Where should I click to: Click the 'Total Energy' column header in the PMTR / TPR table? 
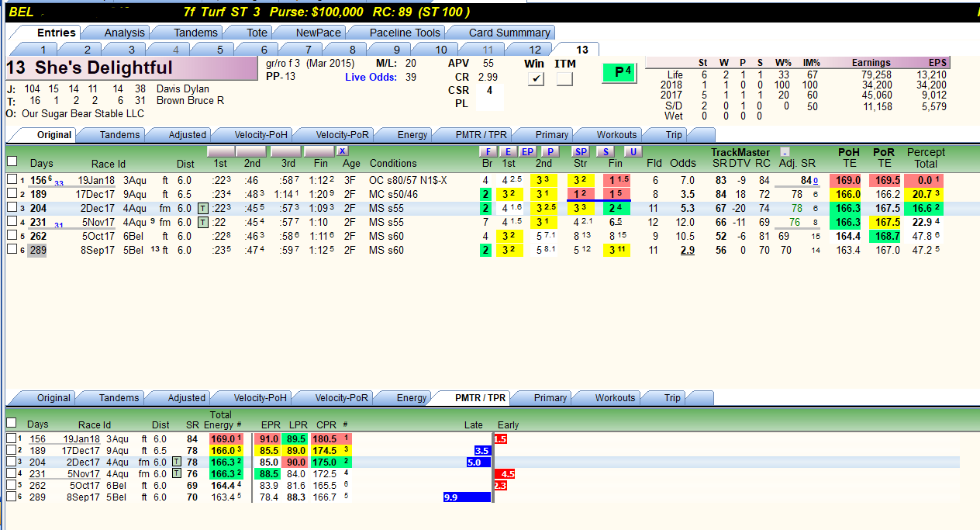(x=221, y=420)
